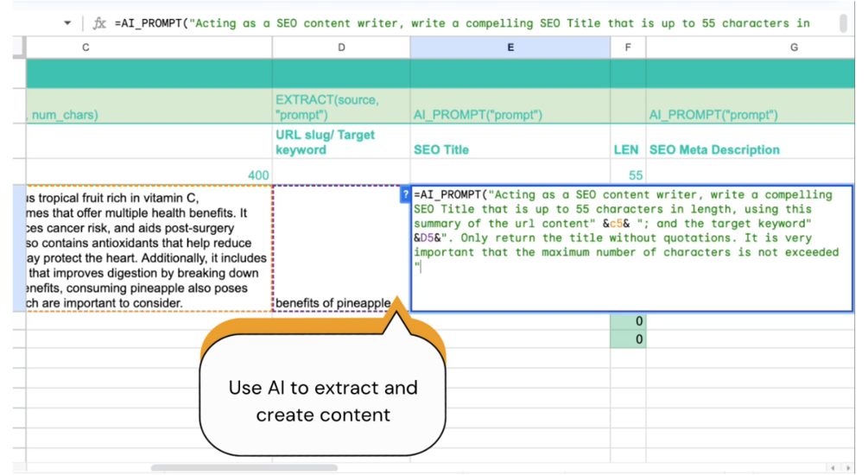Viewport: 868px width, 475px height.
Task: Select column D header
Action: 341,47
